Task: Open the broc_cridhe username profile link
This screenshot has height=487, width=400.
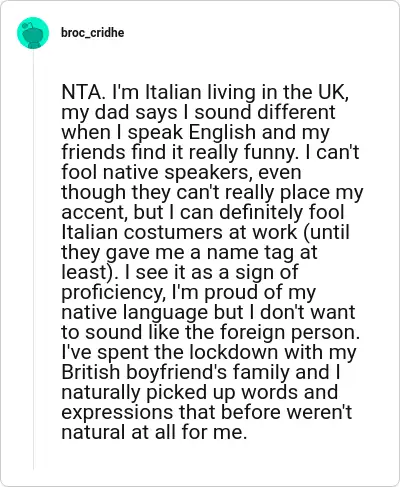Action: pyautogui.click(x=93, y=33)
